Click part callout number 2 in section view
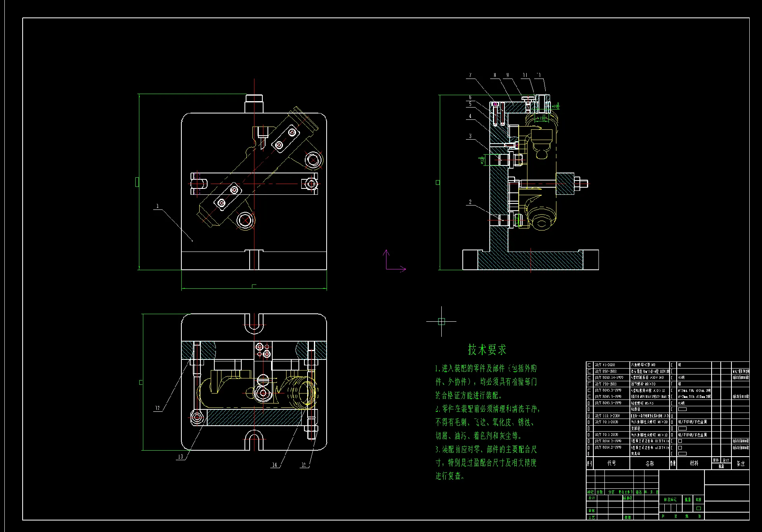Screen dimensions: 762x532 click(470, 202)
